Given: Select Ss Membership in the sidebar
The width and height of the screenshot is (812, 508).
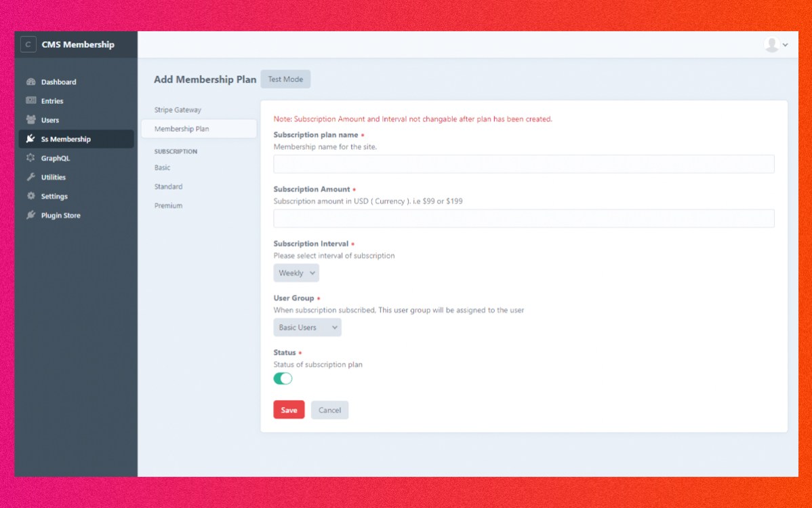Looking at the screenshot, I should pos(76,139).
